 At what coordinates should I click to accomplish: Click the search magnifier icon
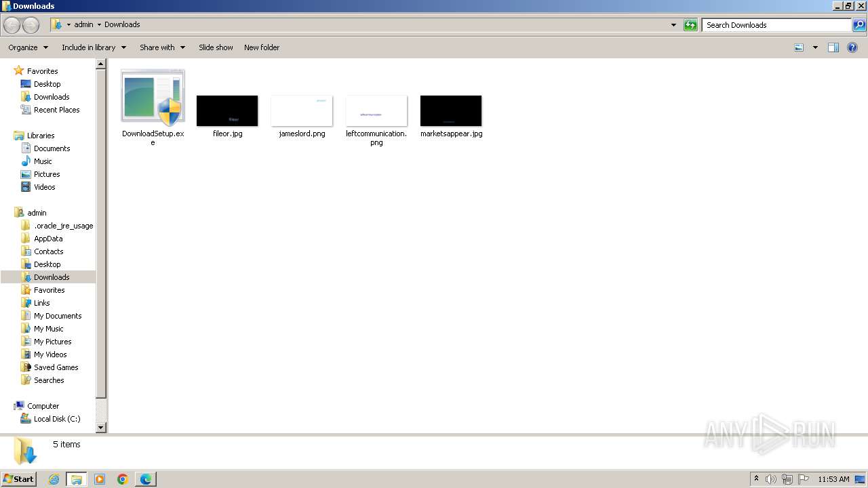(x=859, y=25)
